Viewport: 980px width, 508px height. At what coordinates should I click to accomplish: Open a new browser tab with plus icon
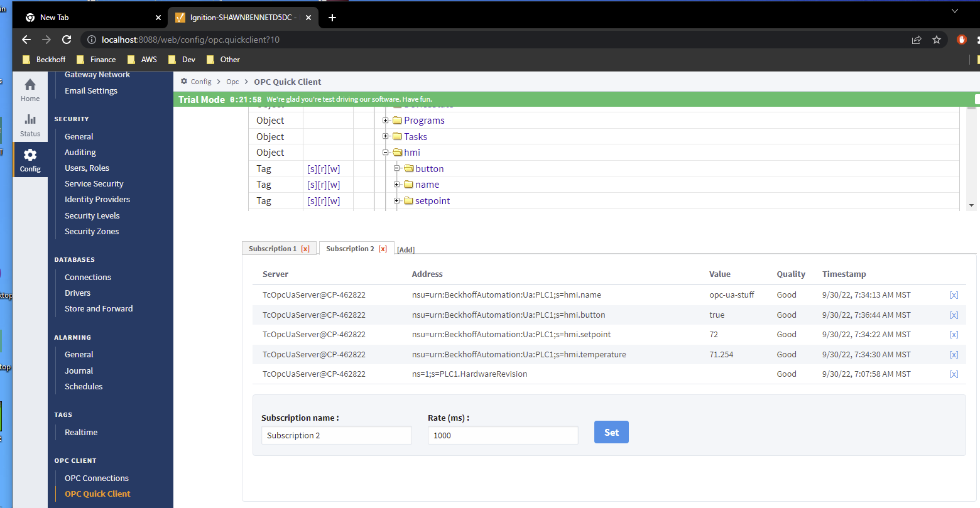[332, 18]
